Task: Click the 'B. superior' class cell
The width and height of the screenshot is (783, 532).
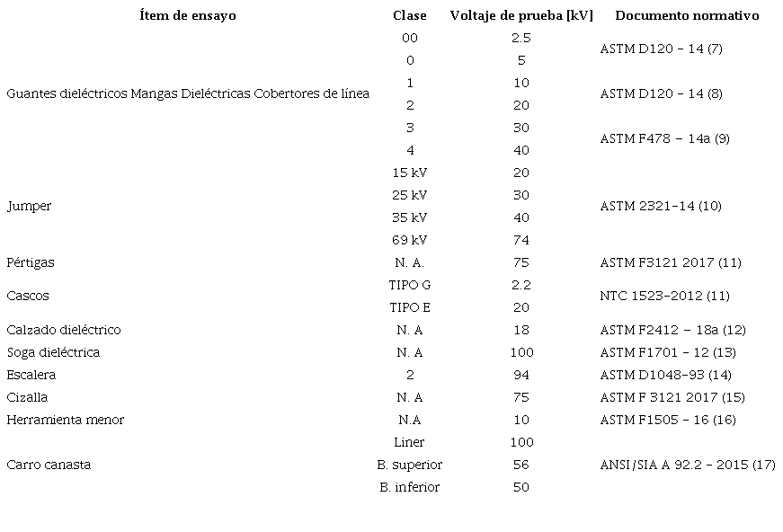Action: [410, 465]
